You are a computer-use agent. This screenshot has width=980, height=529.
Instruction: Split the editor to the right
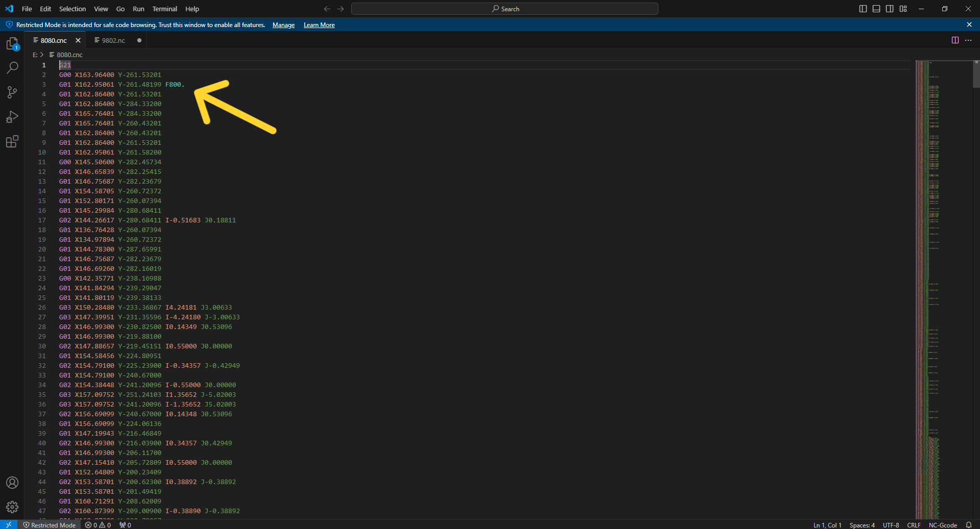(x=955, y=40)
